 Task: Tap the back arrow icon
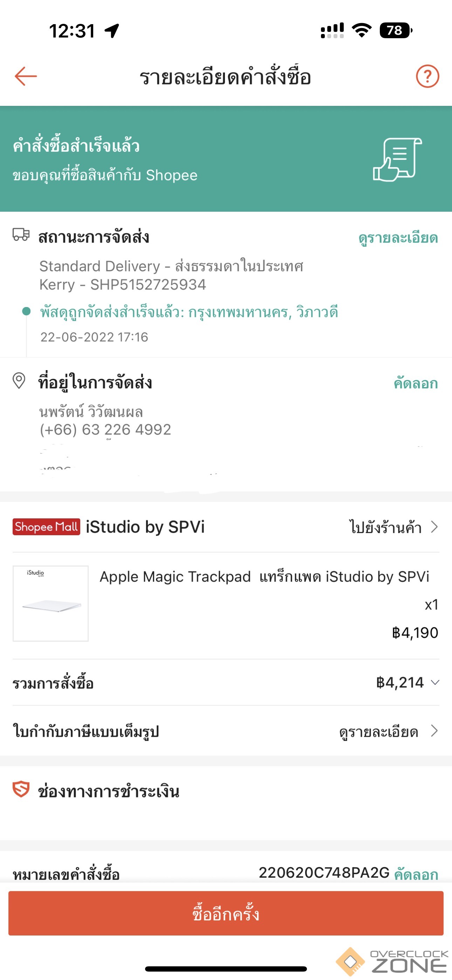[26, 76]
